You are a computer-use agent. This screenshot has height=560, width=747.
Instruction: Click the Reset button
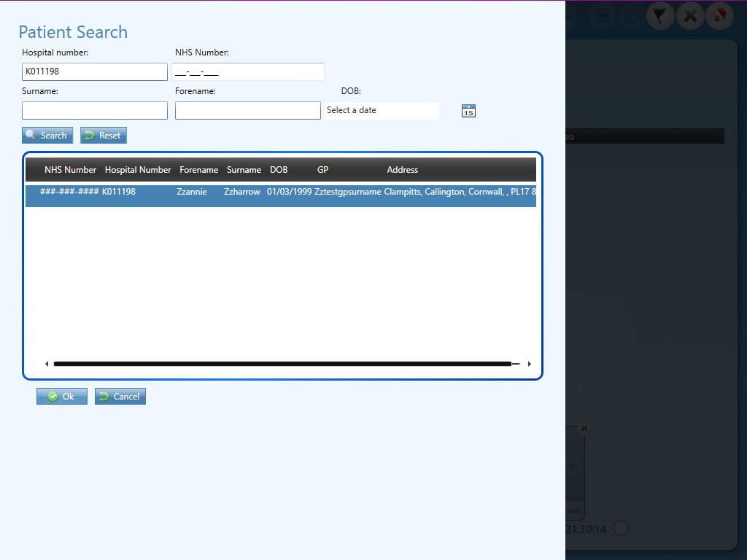click(x=104, y=135)
